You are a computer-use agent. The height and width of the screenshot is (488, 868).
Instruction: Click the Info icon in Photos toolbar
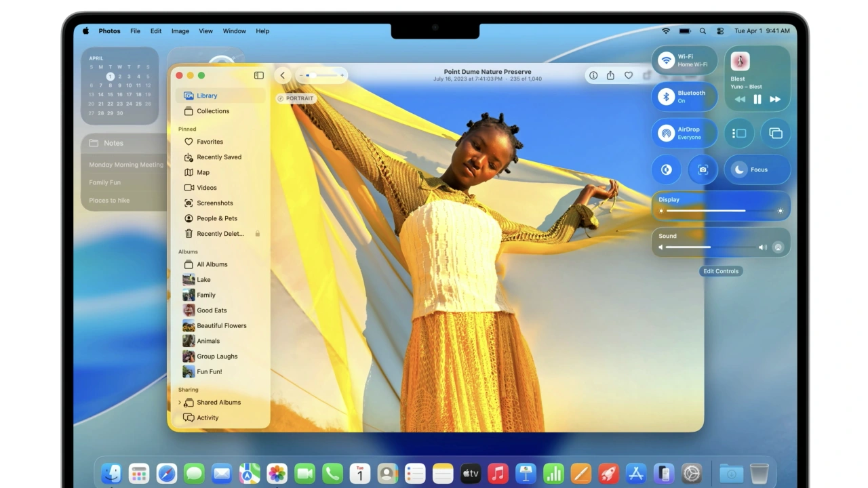pos(593,75)
